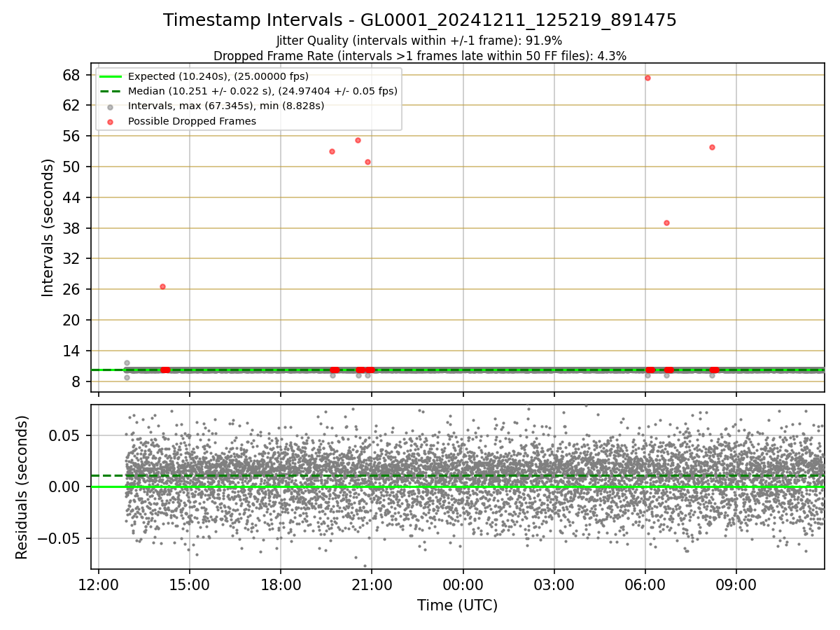Click the '09:00' time tick label

coord(736,585)
